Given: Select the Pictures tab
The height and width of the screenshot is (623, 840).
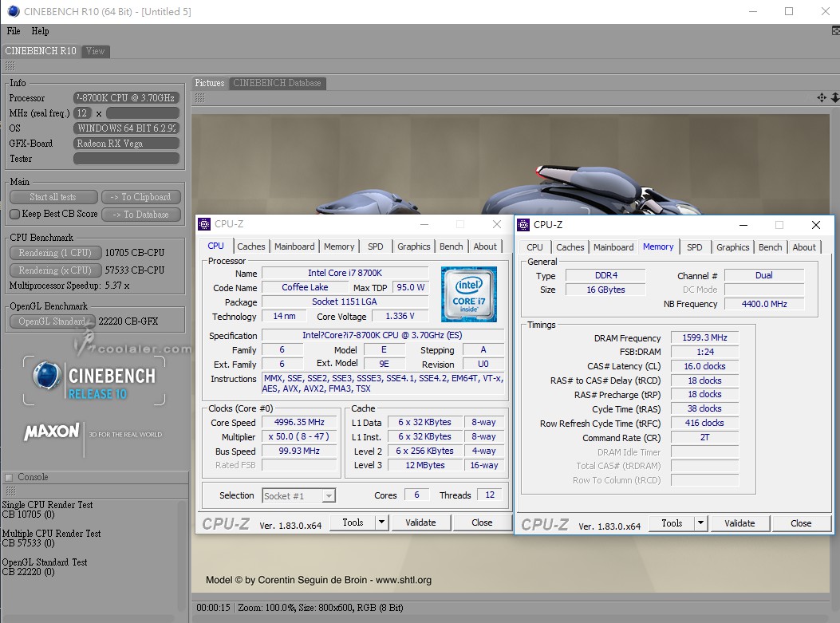Looking at the screenshot, I should click(x=210, y=83).
